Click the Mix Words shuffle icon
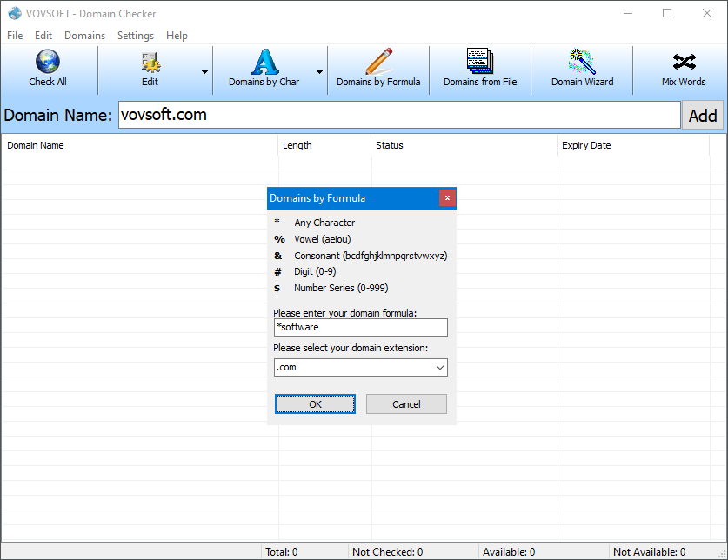The height and width of the screenshot is (560, 728). click(684, 62)
